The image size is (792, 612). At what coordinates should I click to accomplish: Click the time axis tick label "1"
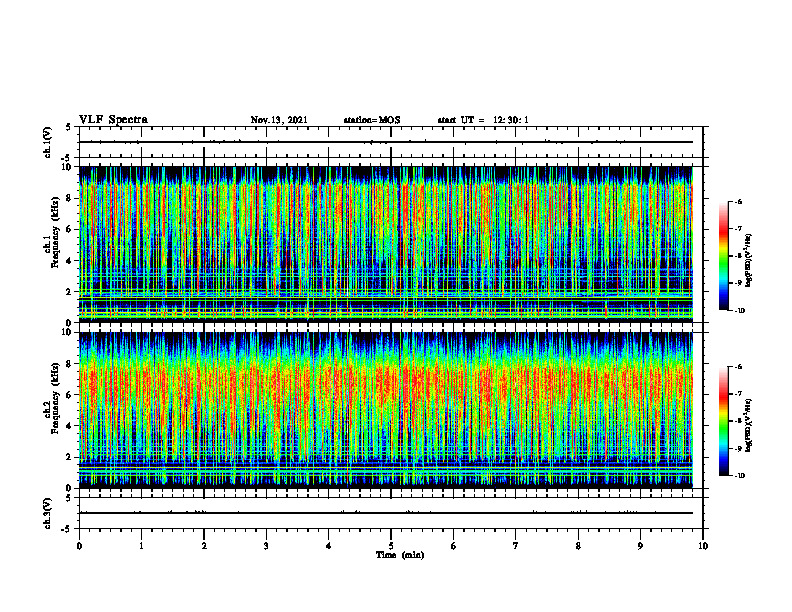[141, 546]
